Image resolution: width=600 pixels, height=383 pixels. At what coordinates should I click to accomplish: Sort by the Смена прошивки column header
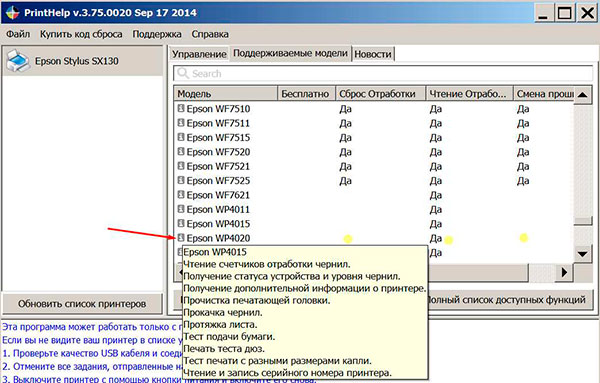click(543, 94)
